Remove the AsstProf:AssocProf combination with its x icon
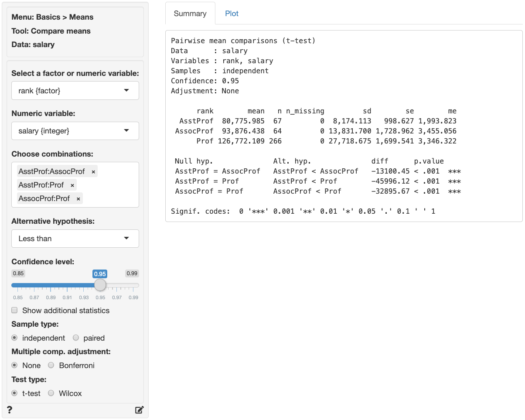This screenshot has height=420, width=525. [x=92, y=171]
